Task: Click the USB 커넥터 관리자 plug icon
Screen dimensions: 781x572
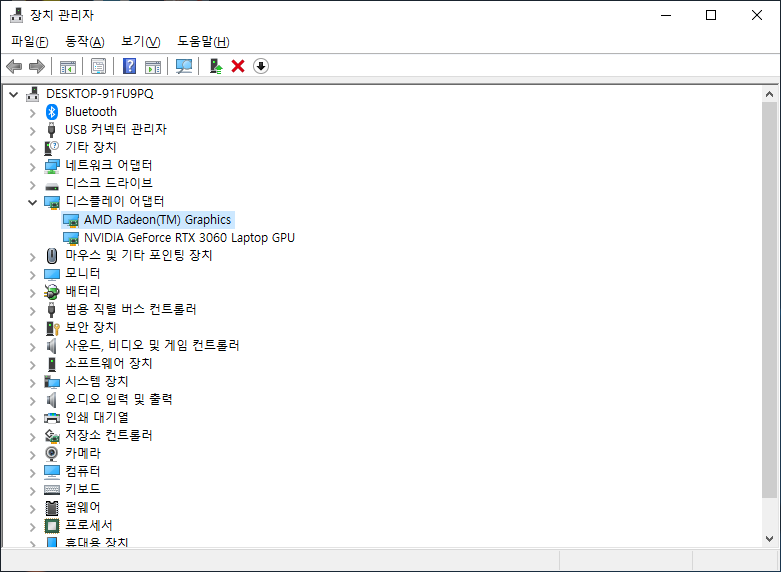Action: point(51,130)
